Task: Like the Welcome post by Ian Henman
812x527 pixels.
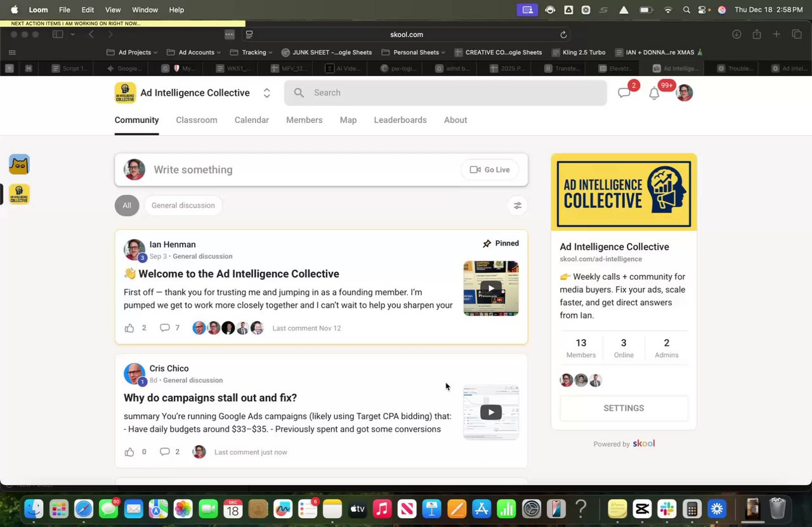Action: (129, 328)
